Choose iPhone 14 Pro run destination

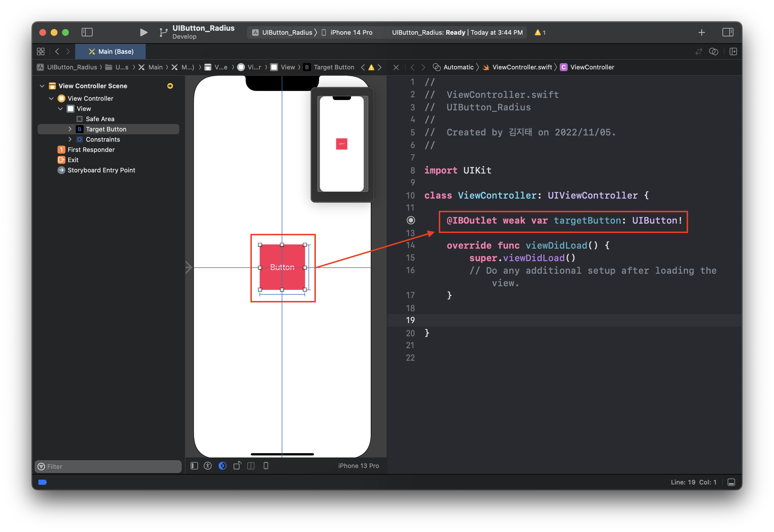(351, 32)
